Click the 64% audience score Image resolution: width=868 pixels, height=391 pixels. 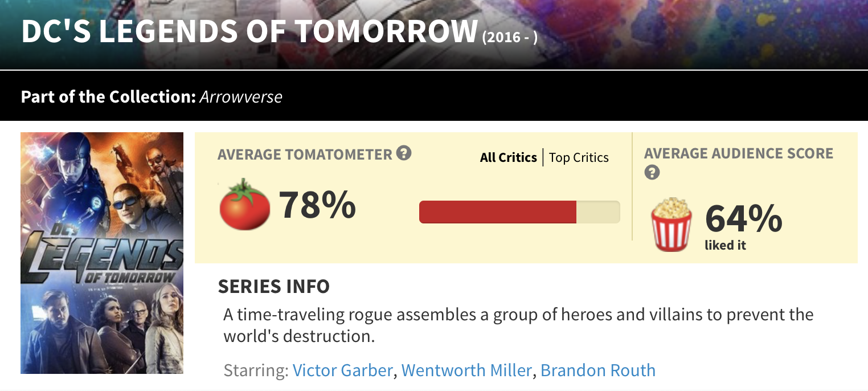[x=743, y=218]
